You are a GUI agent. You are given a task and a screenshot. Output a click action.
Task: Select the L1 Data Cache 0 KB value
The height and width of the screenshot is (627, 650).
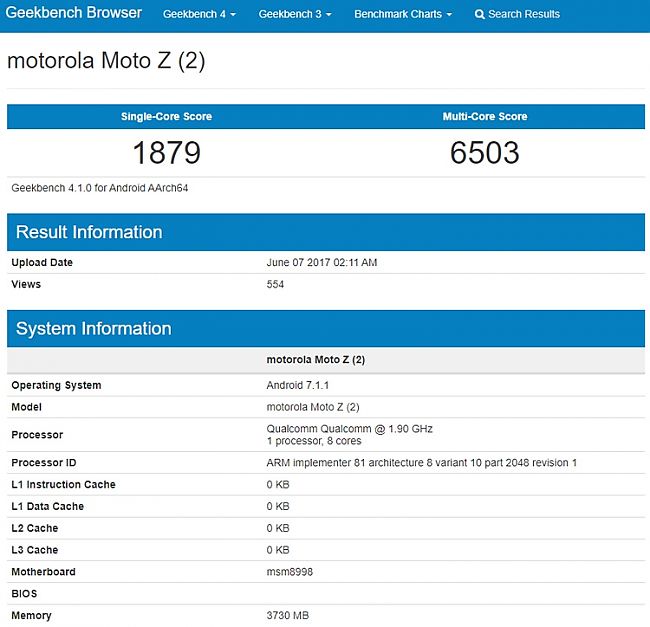coord(278,506)
